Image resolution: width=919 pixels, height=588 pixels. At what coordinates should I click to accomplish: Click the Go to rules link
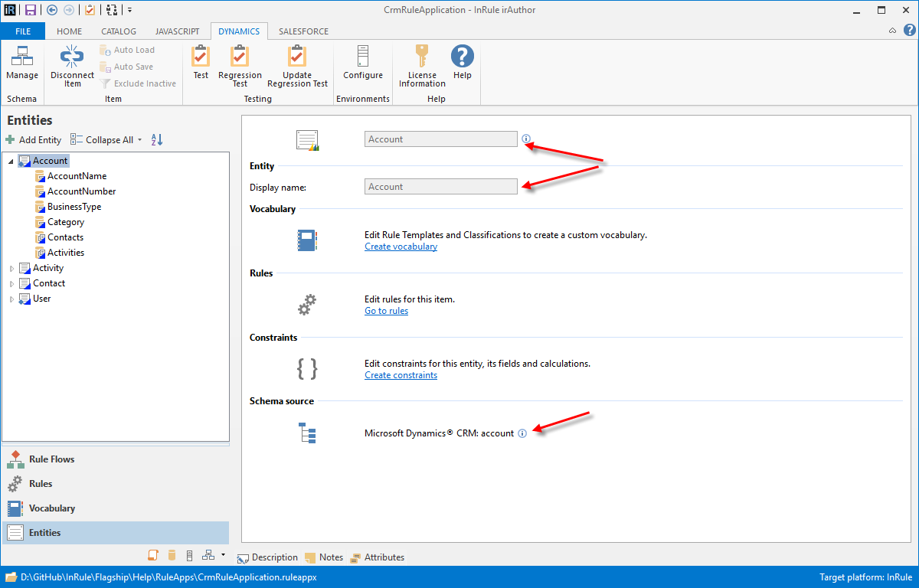pos(386,311)
